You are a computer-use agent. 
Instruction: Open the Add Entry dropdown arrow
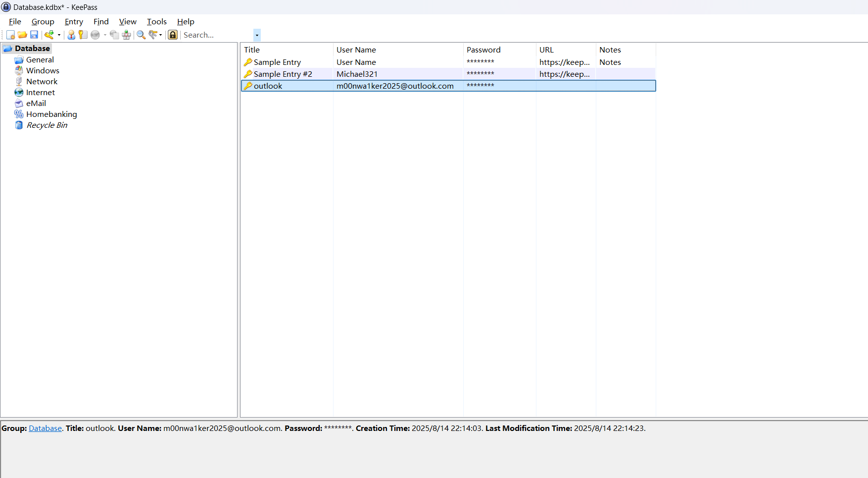click(59, 35)
